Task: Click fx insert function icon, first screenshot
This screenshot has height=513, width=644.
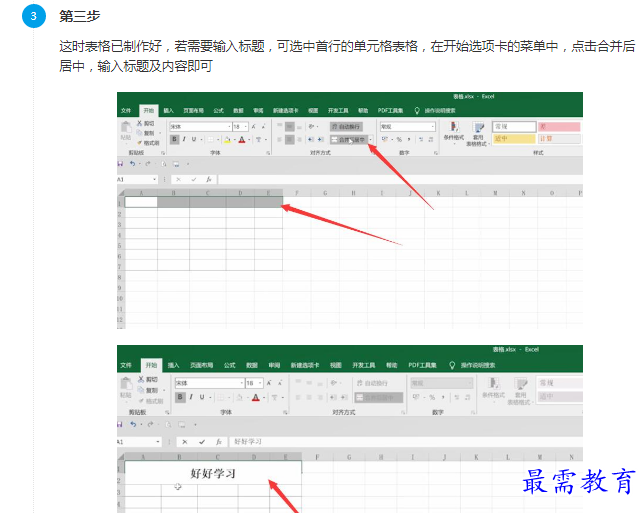Action: 209,179
